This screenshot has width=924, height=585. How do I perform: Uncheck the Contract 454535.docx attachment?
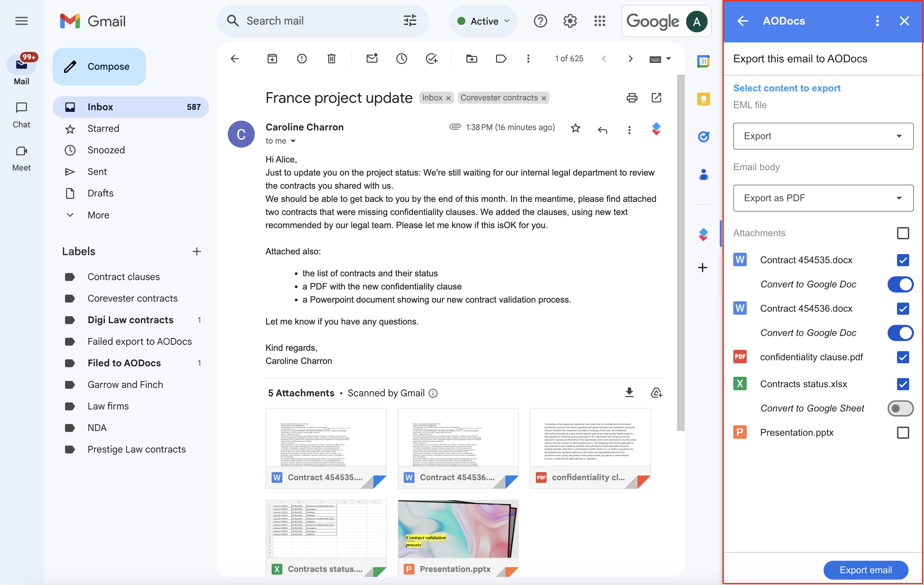coord(903,260)
